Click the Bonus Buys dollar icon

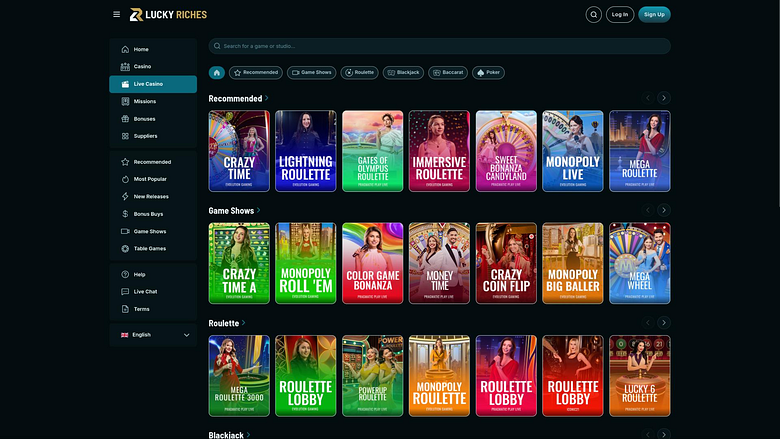pyautogui.click(x=125, y=214)
